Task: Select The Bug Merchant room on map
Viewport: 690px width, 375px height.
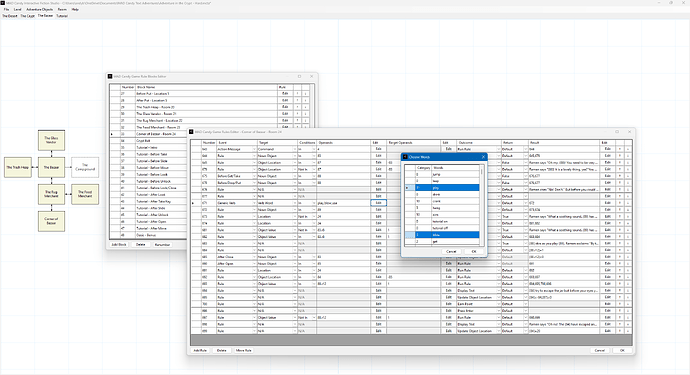Action: (x=51, y=194)
